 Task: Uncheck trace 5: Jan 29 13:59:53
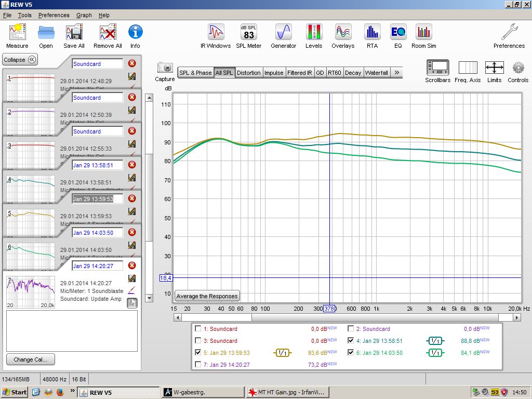[x=198, y=352]
